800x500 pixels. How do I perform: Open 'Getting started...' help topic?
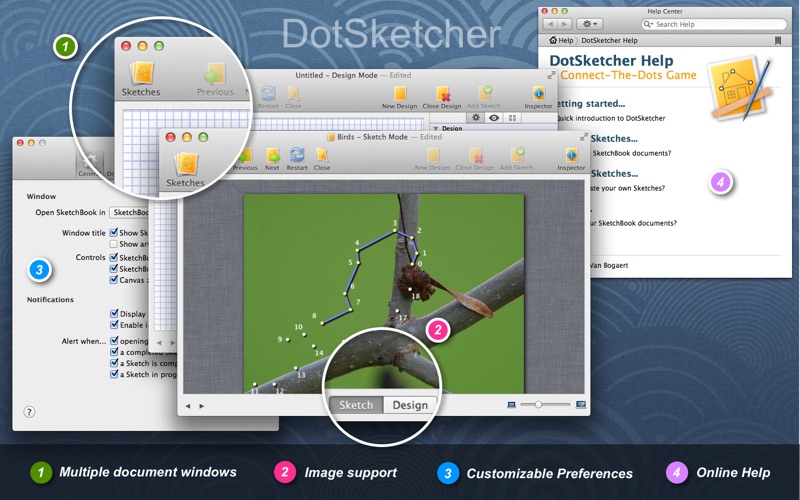coord(591,104)
